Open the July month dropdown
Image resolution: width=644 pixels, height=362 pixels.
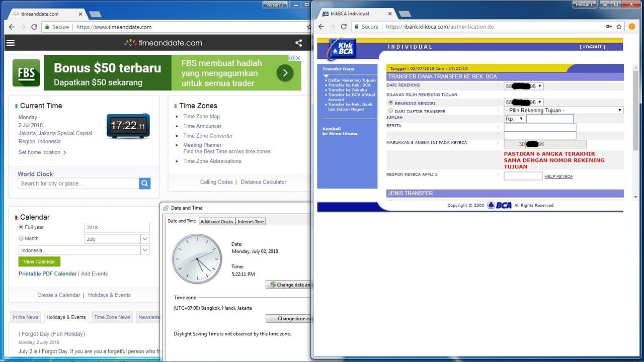pos(117,239)
